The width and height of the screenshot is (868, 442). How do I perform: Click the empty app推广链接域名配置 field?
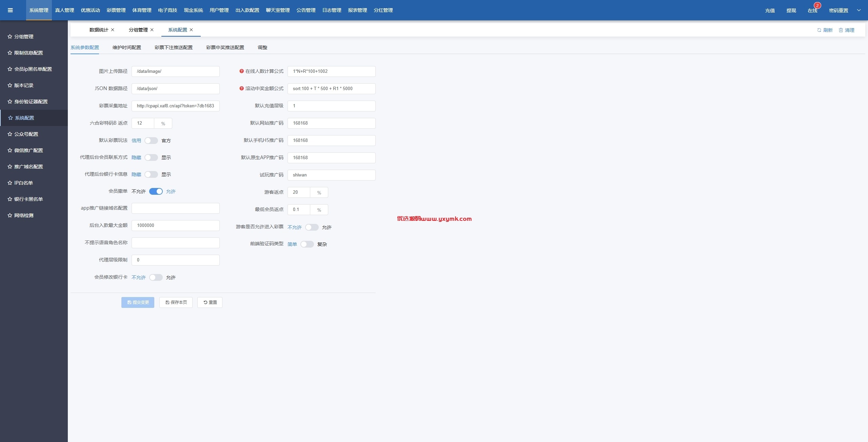coord(176,208)
